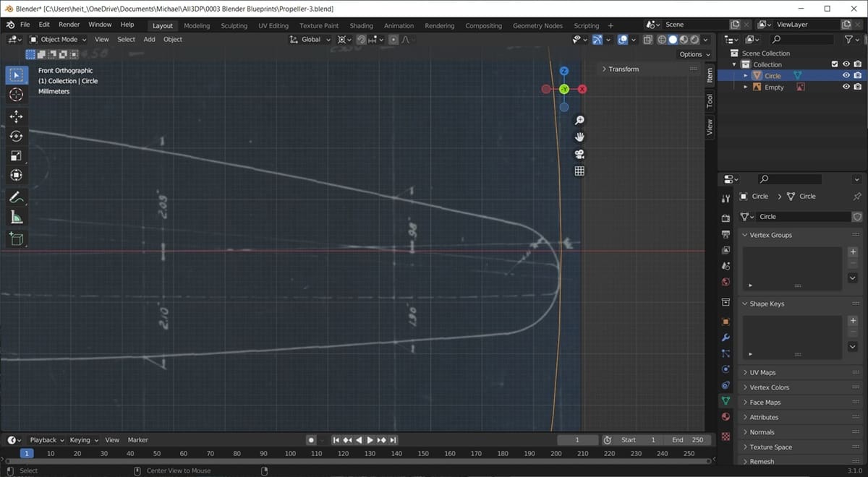Uncheck the Collection exclude checkbox

(835, 64)
